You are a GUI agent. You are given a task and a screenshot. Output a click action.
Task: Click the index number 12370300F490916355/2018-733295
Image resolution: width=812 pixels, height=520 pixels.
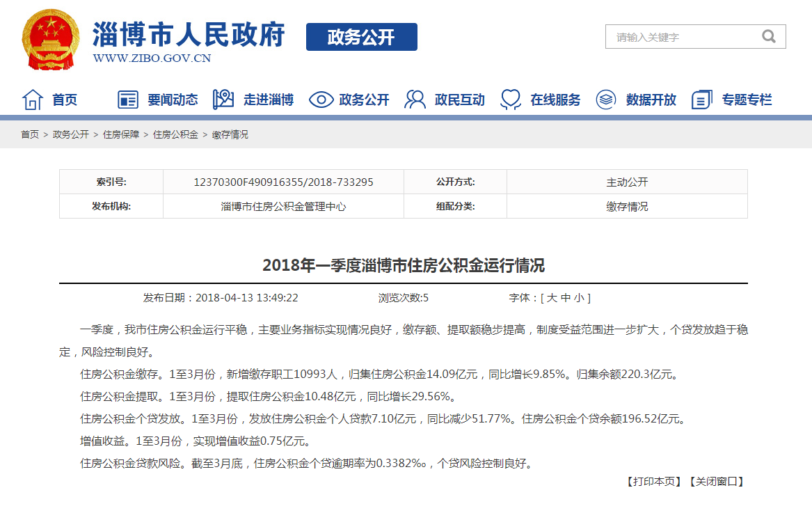click(x=283, y=182)
